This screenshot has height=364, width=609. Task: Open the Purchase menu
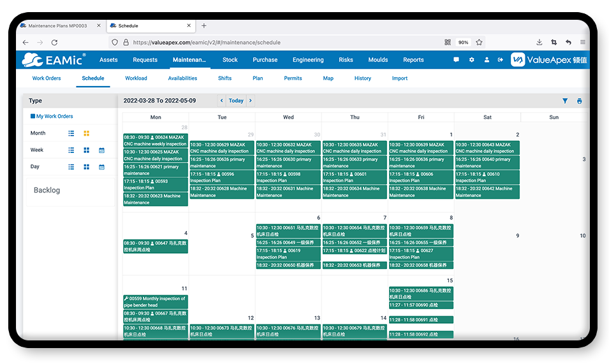click(265, 60)
